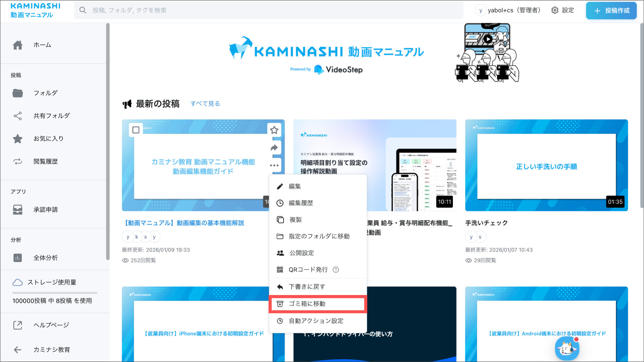Click the ストレージ使用量 progress bar
This screenshot has height=362, width=644.
(55, 293)
